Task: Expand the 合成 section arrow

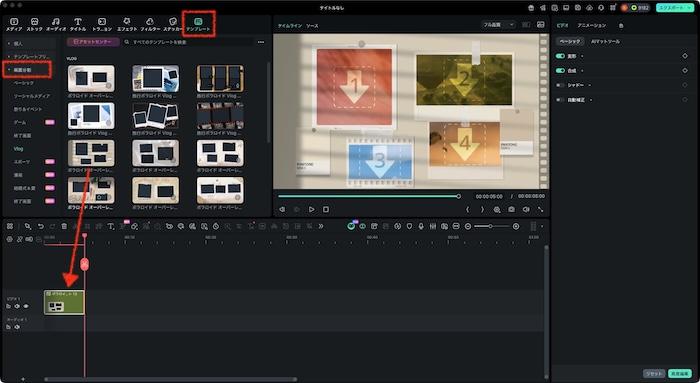Action: pyautogui.click(x=582, y=71)
